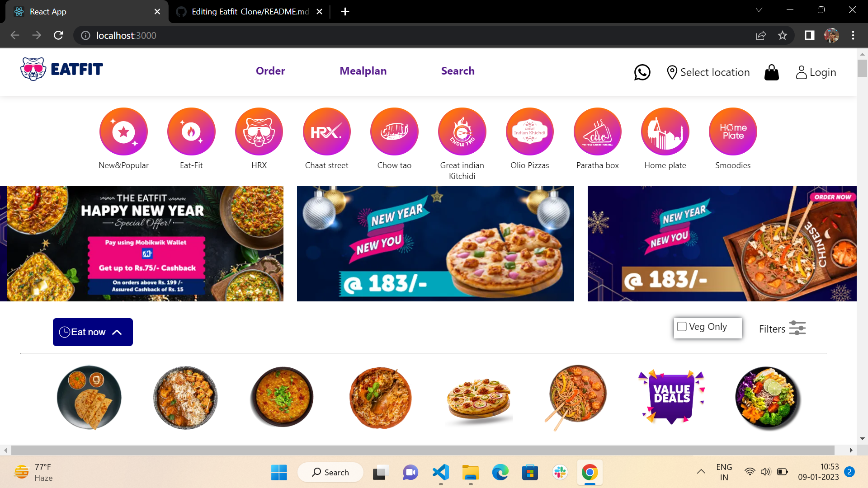Viewport: 868px width, 488px height.
Task: Click the Olio Pizzas brand icon
Action: click(x=529, y=131)
